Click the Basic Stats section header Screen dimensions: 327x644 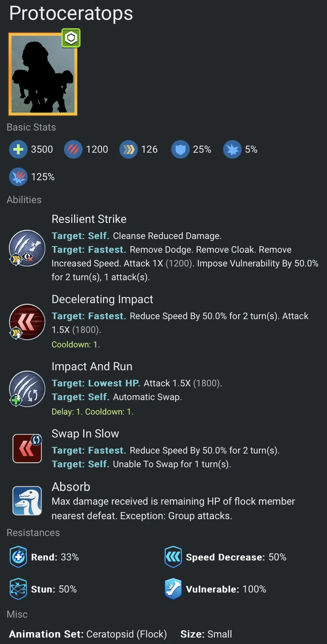click(31, 127)
